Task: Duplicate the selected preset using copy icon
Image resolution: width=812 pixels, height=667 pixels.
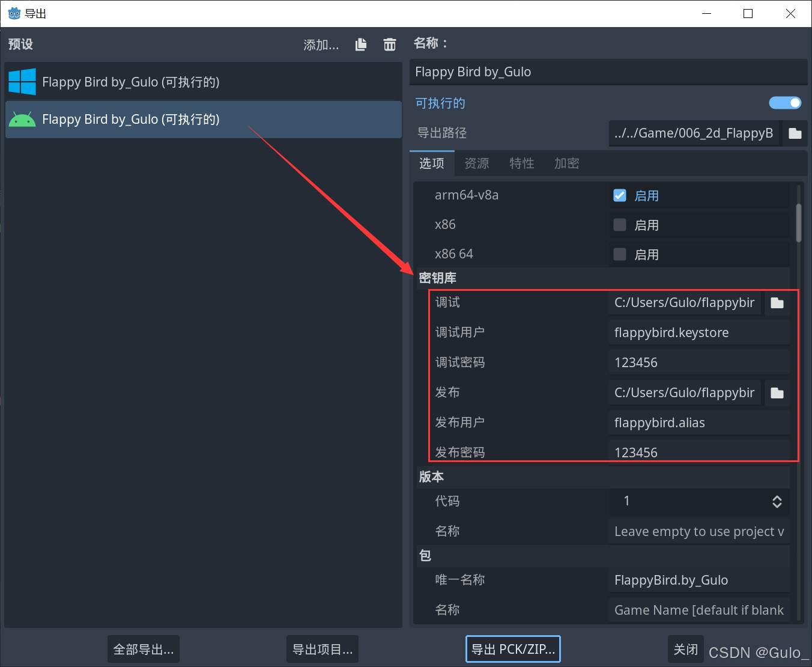Action: point(360,44)
